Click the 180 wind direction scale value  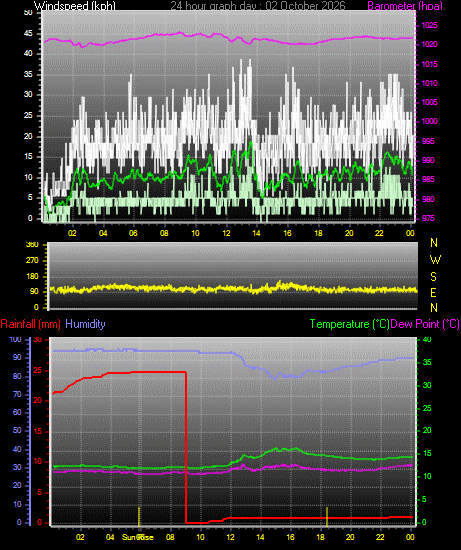(x=32, y=276)
